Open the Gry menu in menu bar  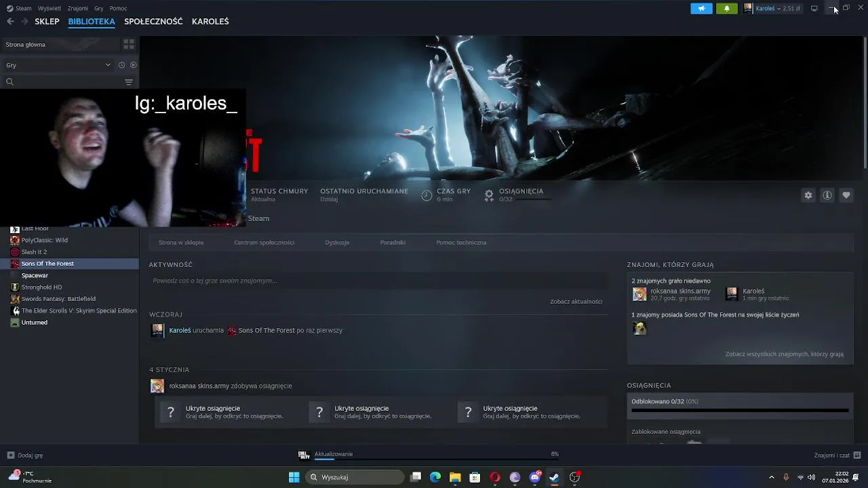tap(99, 8)
